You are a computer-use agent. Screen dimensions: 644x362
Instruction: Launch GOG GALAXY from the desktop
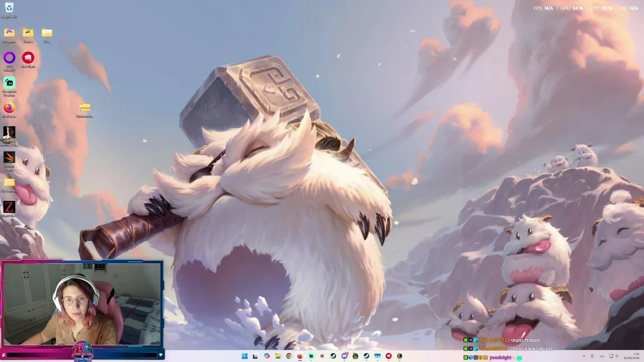tap(9, 61)
